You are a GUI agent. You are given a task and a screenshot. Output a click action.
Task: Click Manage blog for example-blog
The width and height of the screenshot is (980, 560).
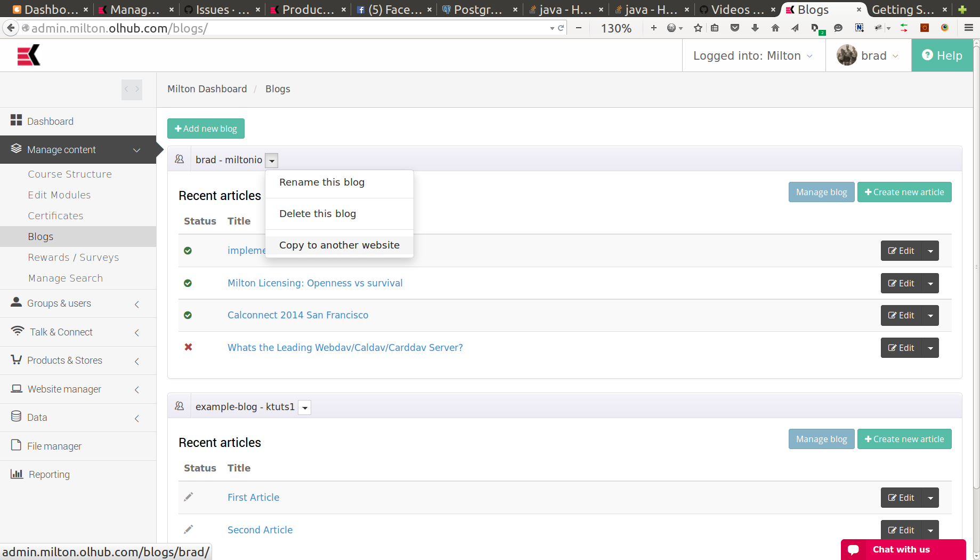pos(821,439)
